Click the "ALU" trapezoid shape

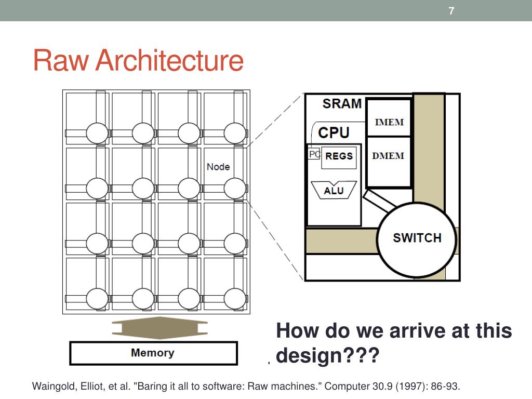click(x=334, y=190)
